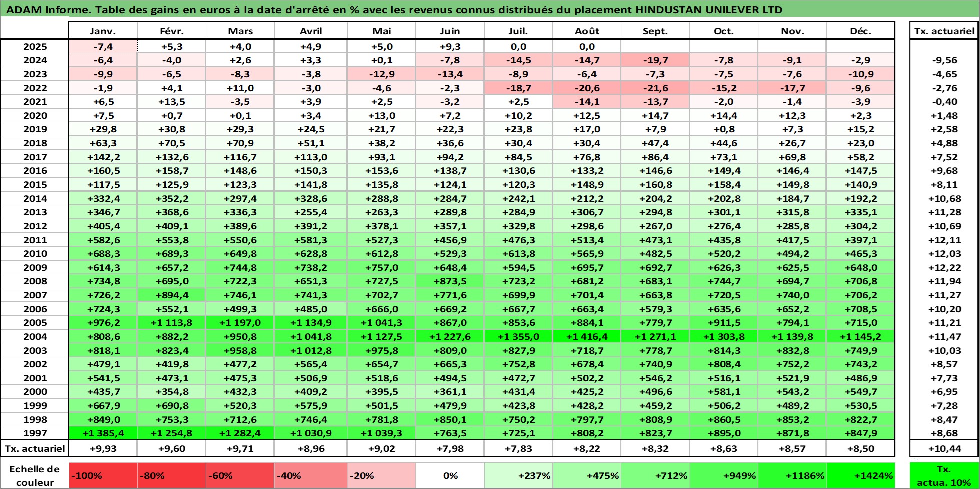Select cell +752,8 in the 2002 row

[518, 364]
